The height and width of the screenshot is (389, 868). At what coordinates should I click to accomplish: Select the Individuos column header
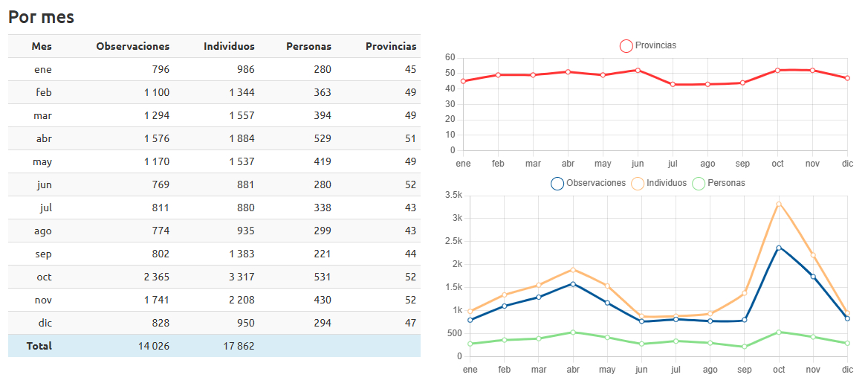[x=229, y=46]
